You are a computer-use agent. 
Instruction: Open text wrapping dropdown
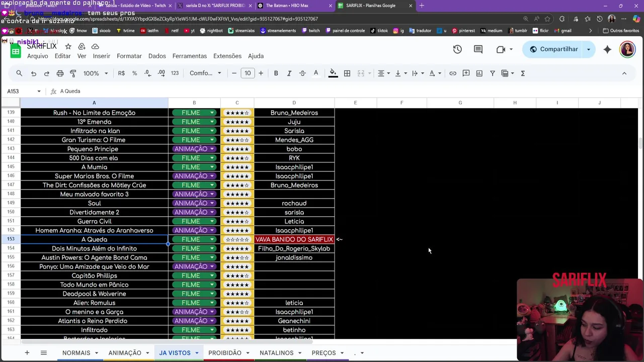(418, 73)
